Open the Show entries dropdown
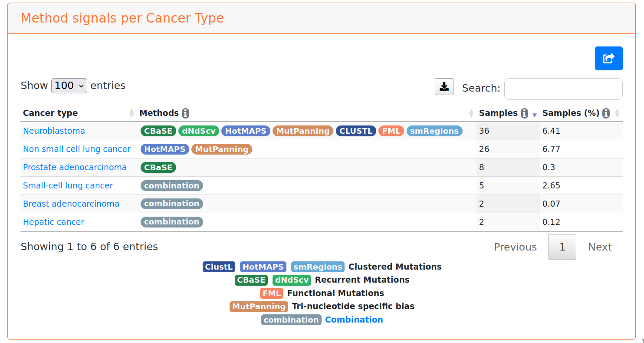The image size is (644, 343). (x=69, y=86)
